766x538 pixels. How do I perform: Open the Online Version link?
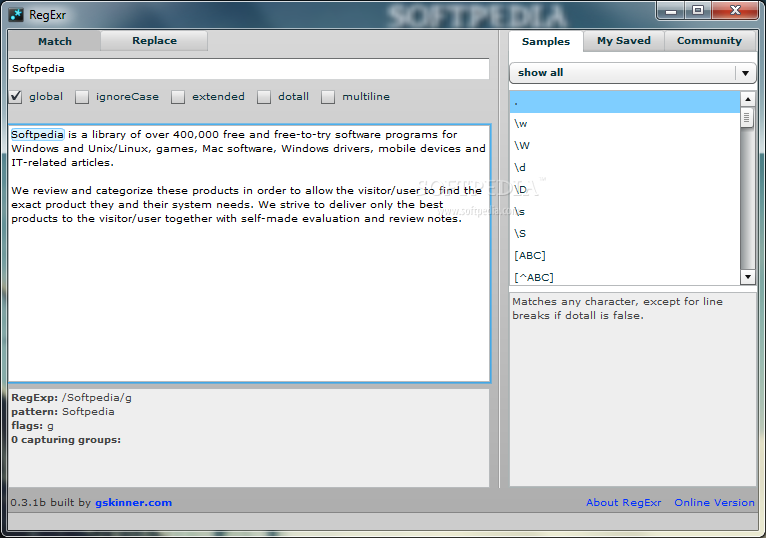click(x=714, y=502)
